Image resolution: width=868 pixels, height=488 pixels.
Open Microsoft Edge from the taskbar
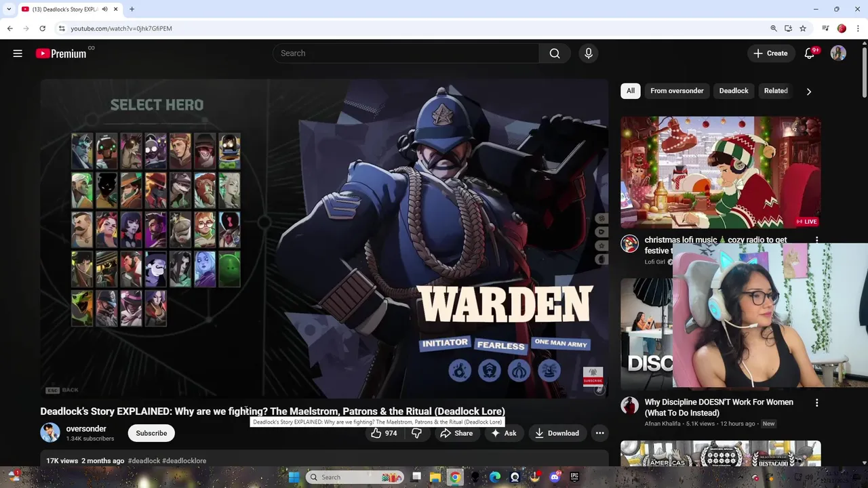coord(495,477)
